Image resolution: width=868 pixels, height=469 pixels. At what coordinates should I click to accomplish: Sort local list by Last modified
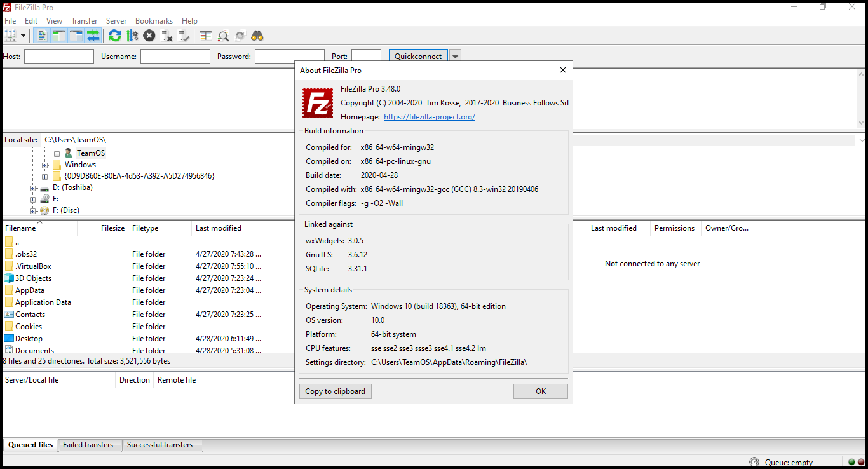[230, 228]
